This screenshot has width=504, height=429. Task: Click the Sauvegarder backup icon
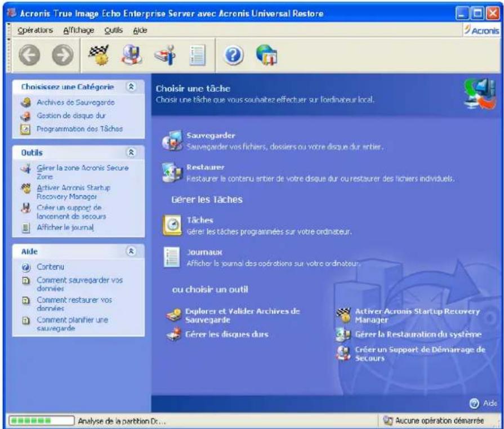click(172, 141)
